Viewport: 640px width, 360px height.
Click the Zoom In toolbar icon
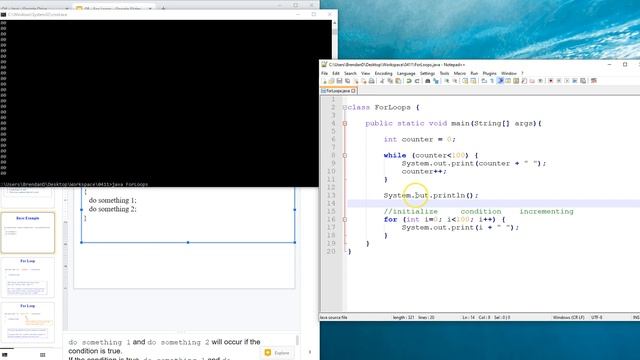click(447, 81)
